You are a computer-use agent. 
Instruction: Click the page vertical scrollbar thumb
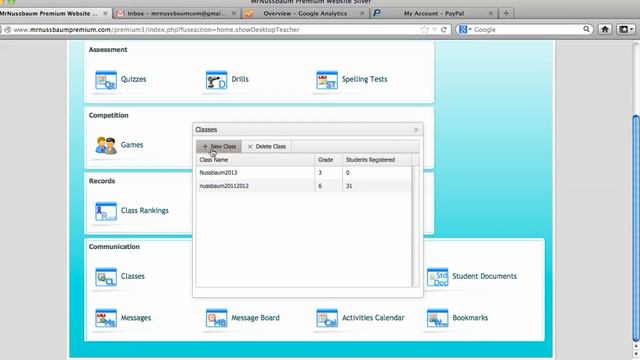636,229
